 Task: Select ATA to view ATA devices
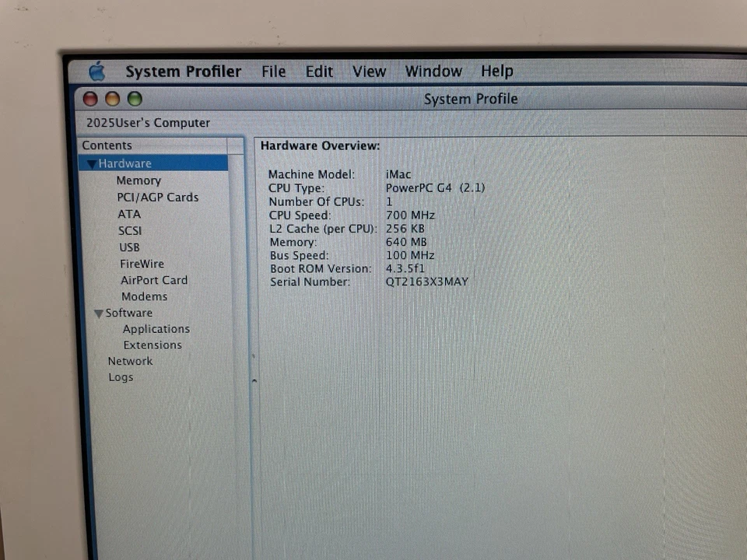129,214
